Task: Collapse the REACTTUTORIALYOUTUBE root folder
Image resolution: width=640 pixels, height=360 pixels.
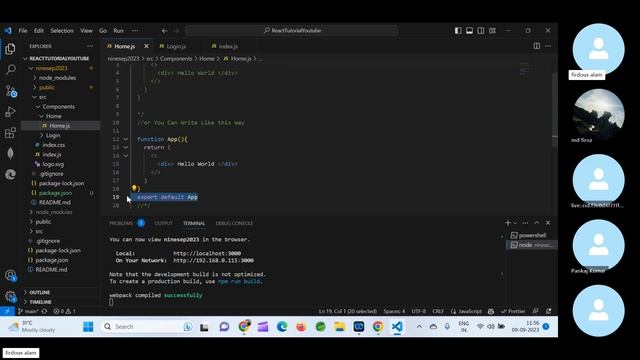Action: point(59,58)
